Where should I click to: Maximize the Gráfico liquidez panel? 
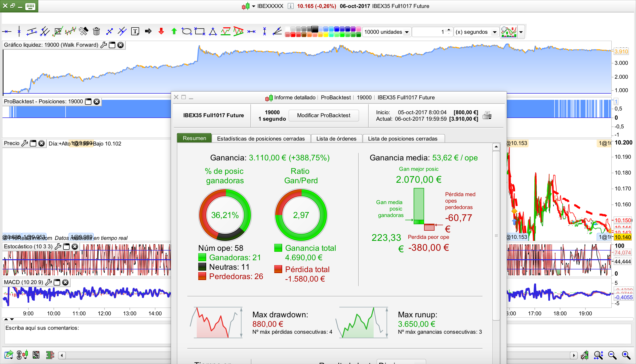coord(112,45)
